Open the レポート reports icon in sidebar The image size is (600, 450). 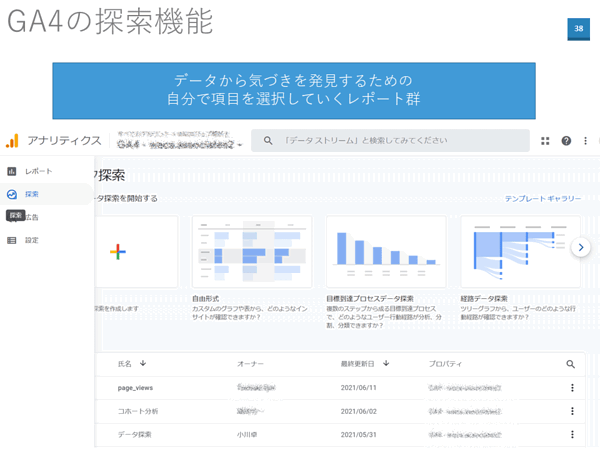pyautogui.click(x=12, y=171)
